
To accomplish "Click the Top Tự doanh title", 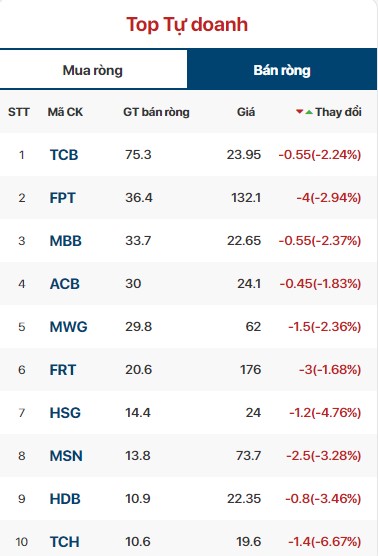I will [x=187, y=25].
